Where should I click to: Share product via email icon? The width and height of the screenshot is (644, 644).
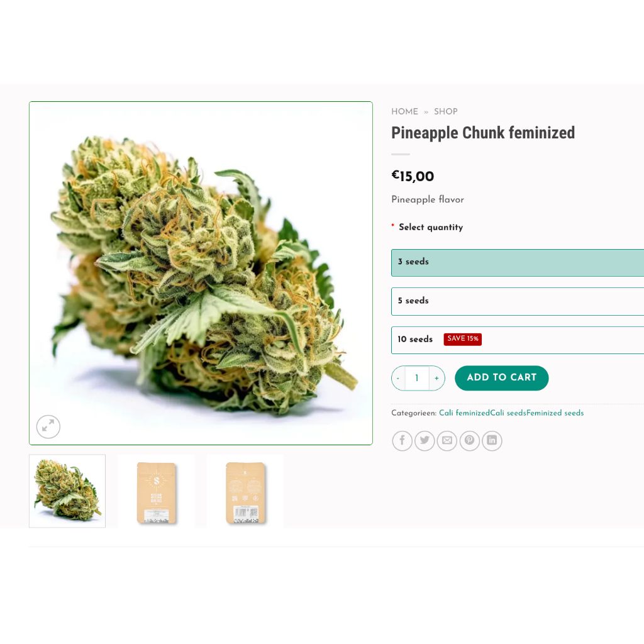tap(447, 441)
